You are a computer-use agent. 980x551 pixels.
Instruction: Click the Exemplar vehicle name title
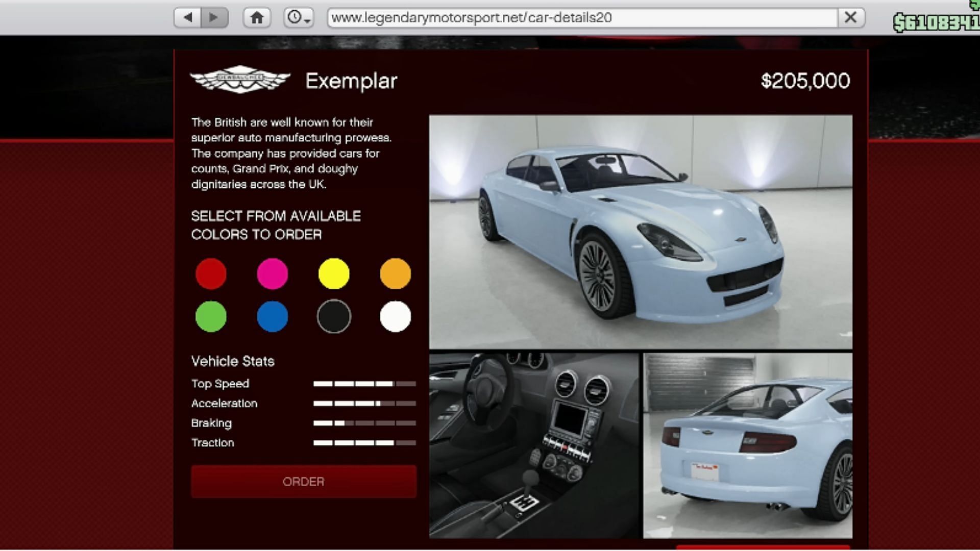pyautogui.click(x=351, y=81)
